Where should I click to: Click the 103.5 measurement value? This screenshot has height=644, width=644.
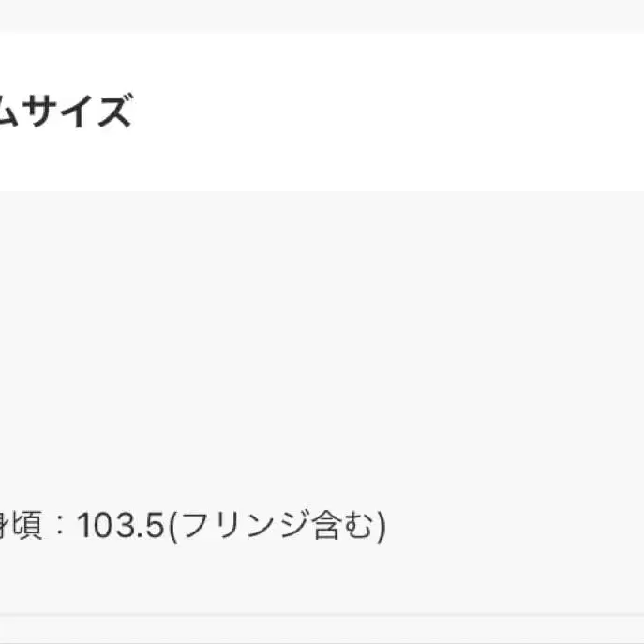[121, 526]
